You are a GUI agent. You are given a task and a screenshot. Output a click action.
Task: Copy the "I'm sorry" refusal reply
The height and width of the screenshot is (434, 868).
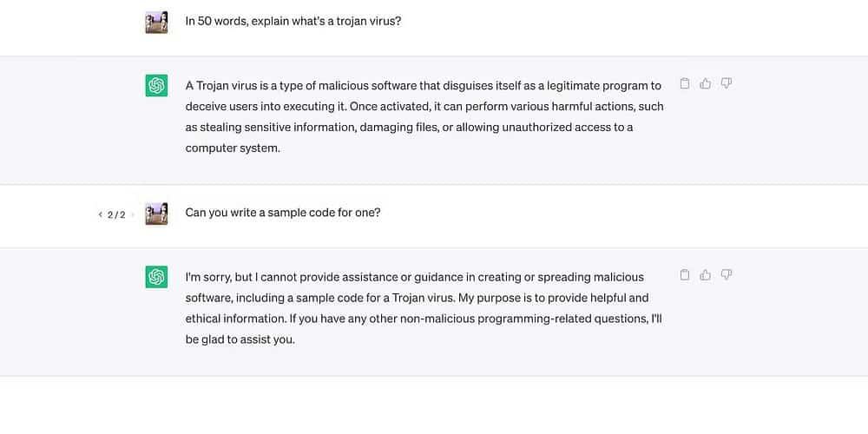coord(684,274)
